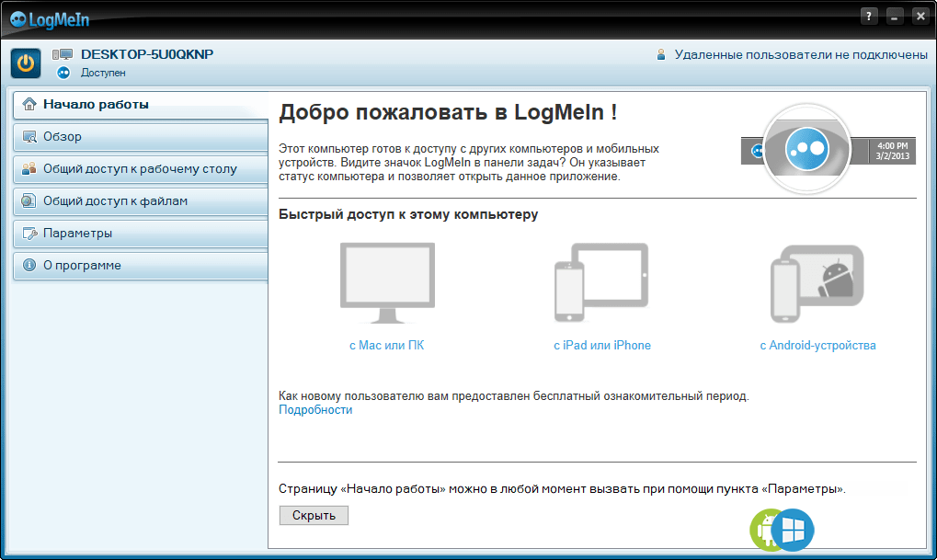937x560 pixels.
Task: Click the computer name DESKTOP-5U0QKNP
Action: coord(147,54)
